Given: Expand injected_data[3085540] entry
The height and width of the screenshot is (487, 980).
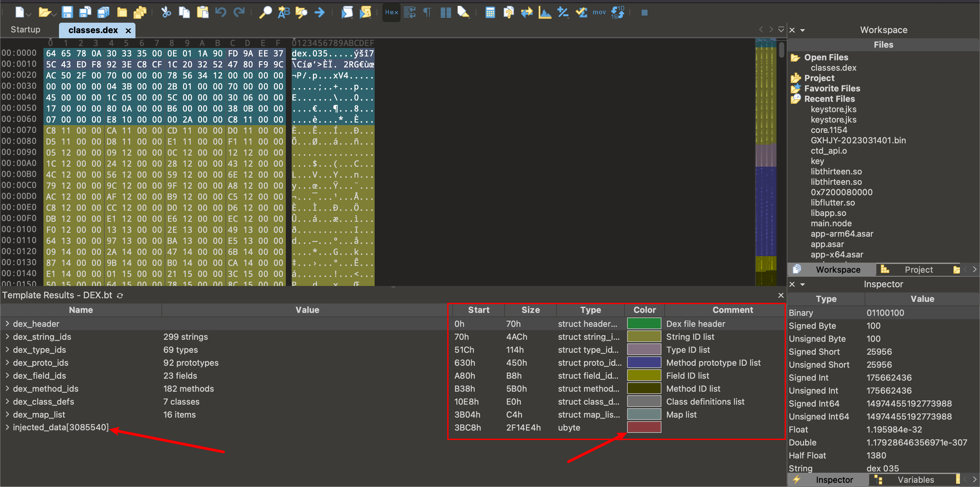Looking at the screenshot, I should (7, 427).
